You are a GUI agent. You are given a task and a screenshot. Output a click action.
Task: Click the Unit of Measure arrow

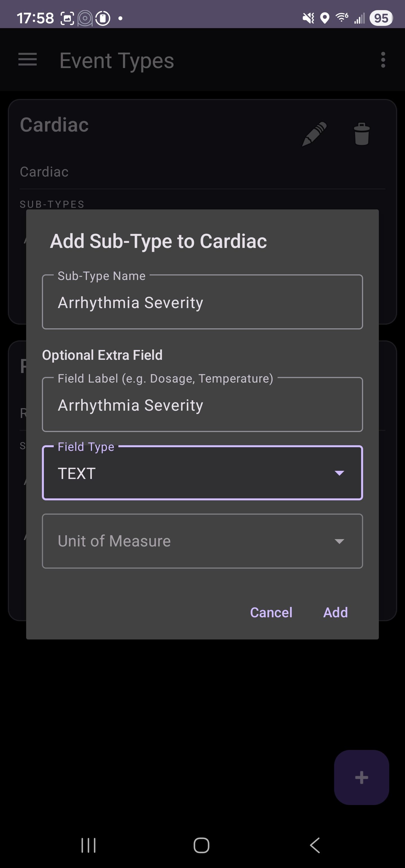coord(339,541)
